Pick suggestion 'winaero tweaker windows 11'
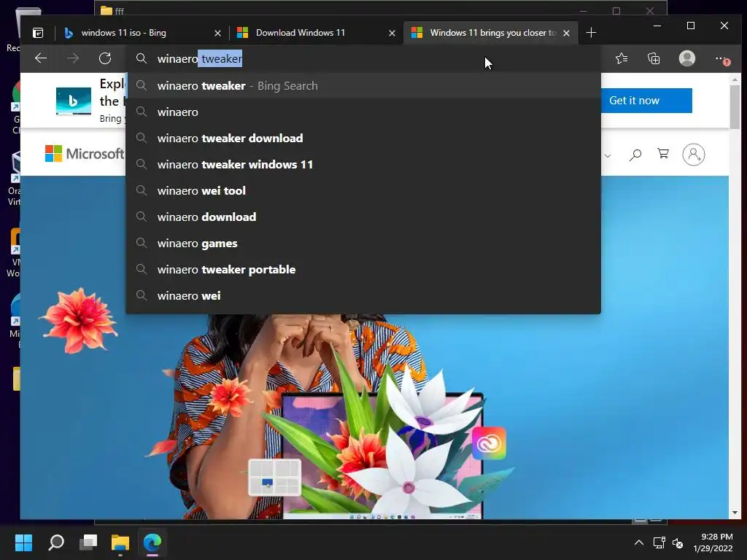Image resolution: width=747 pixels, height=560 pixels. tap(363, 164)
